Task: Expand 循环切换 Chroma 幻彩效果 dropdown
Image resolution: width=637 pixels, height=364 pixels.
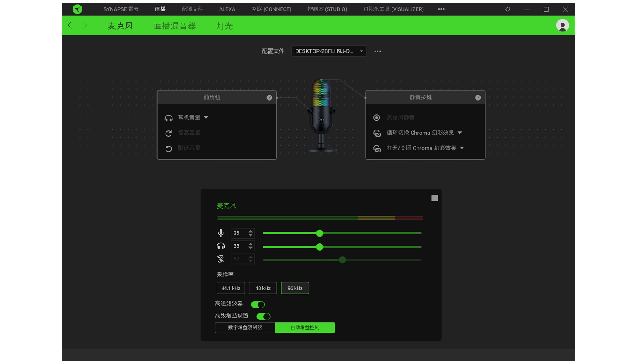Action: pyautogui.click(x=460, y=133)
